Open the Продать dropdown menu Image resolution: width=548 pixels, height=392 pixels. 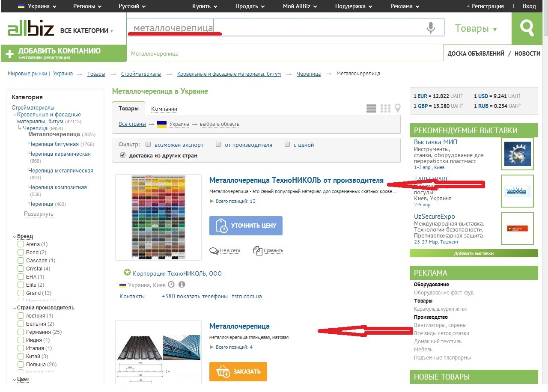pyautogui.click(x=250, y=6)
